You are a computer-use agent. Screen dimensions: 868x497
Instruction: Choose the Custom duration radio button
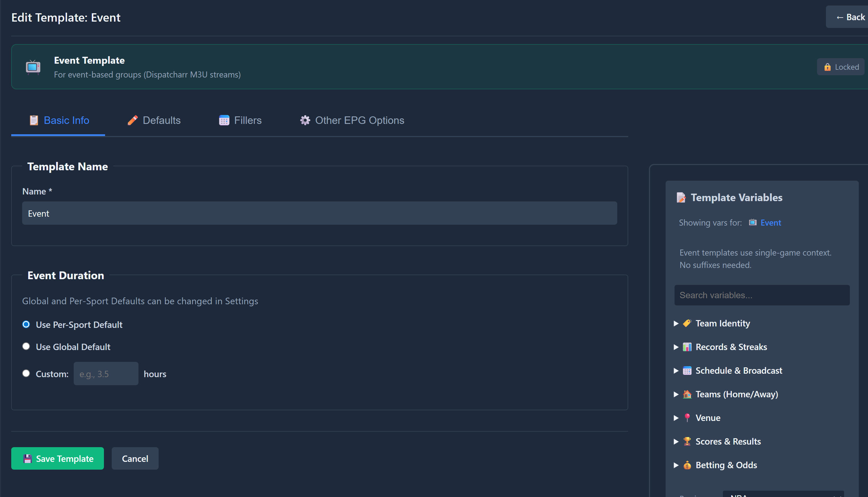(26, 373)
